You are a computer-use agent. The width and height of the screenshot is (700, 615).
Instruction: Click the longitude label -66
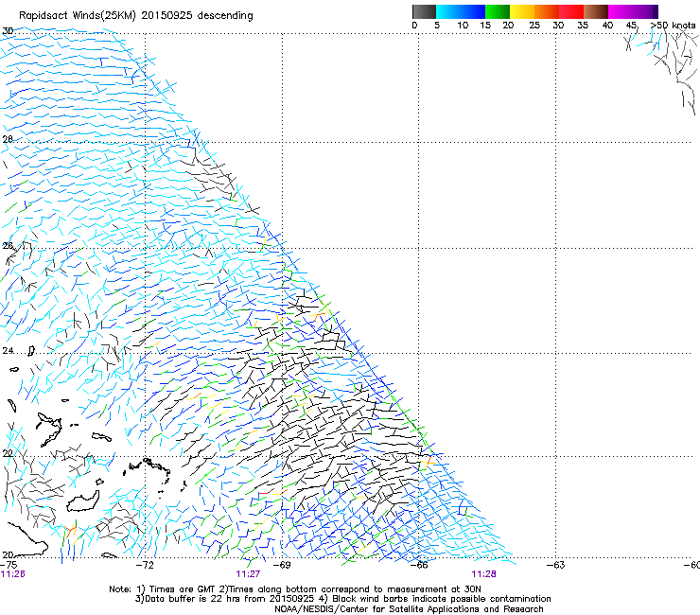[x=419, y=565]
